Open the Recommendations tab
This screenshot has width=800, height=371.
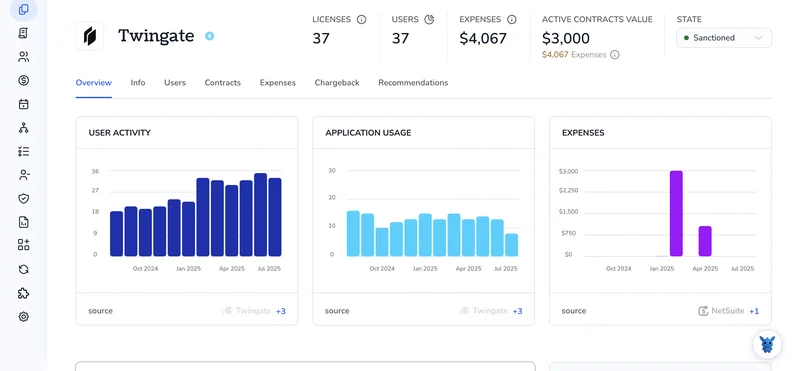tap(413, 83)
